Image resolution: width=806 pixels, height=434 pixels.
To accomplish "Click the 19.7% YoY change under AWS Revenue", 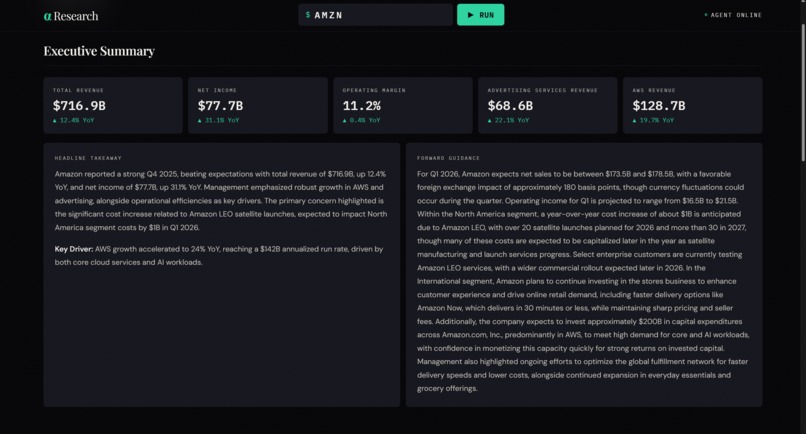I will click(653, 120).
